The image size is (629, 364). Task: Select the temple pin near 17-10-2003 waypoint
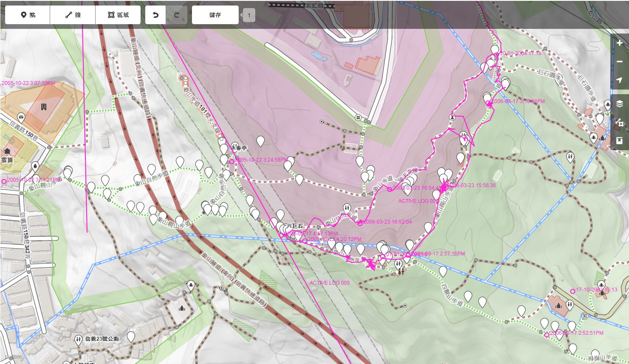tap(601, 286)
